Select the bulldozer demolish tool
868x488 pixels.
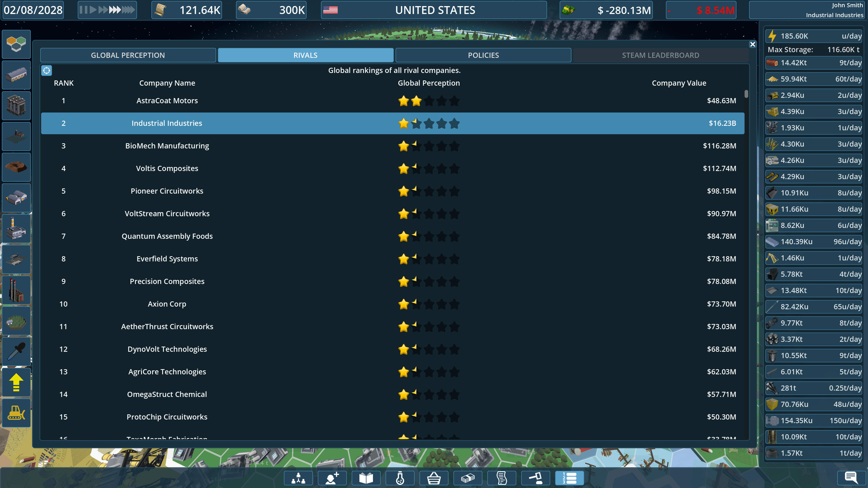(x=16, y=413)
